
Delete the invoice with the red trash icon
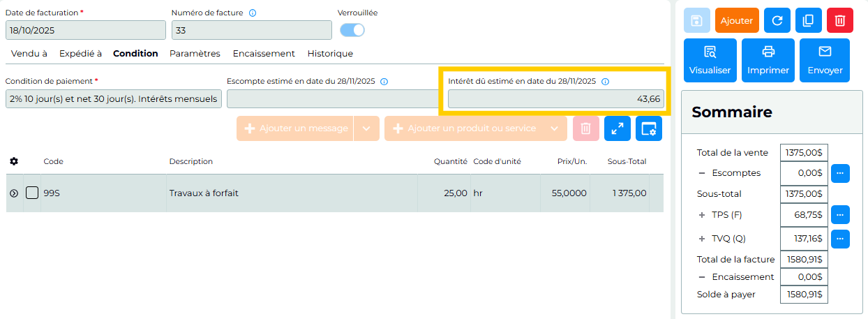point(840,20)
